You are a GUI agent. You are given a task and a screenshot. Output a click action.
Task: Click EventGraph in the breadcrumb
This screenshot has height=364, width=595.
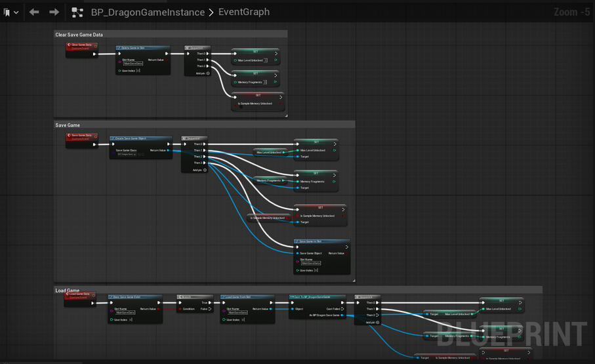(x=243, y=12)
